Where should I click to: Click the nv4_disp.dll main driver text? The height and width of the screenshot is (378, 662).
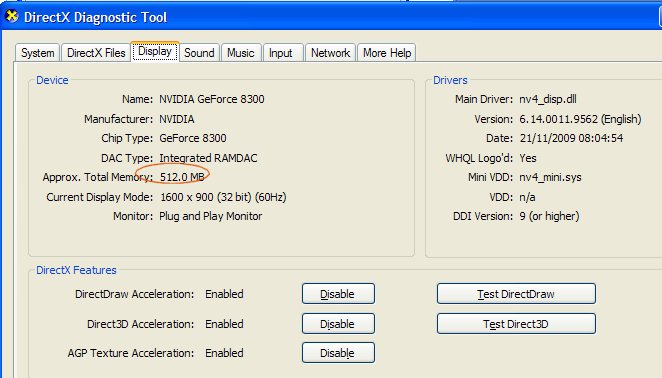pyautogui.click(x=548, y=99)
